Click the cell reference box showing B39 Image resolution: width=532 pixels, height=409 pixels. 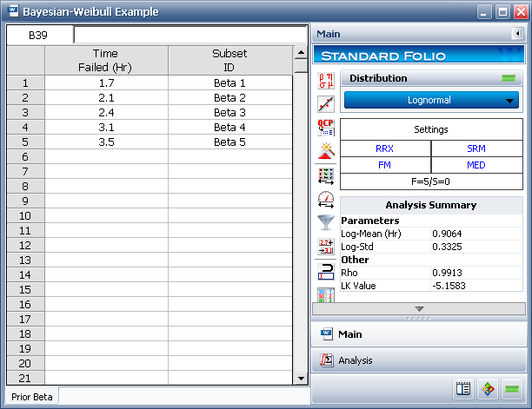point(40,35)
